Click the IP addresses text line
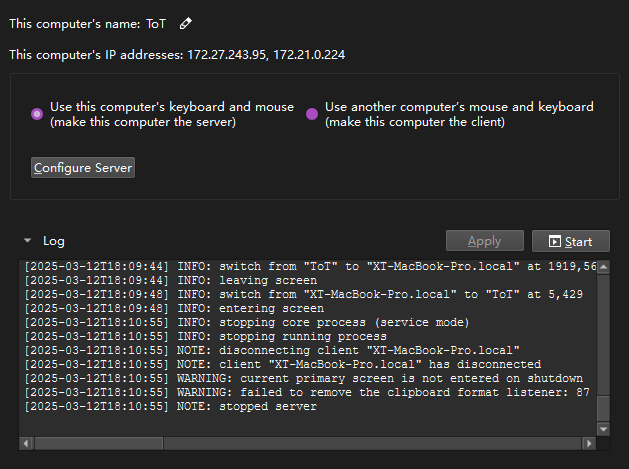This screenshot has width=629, height=469. (177, 55)
